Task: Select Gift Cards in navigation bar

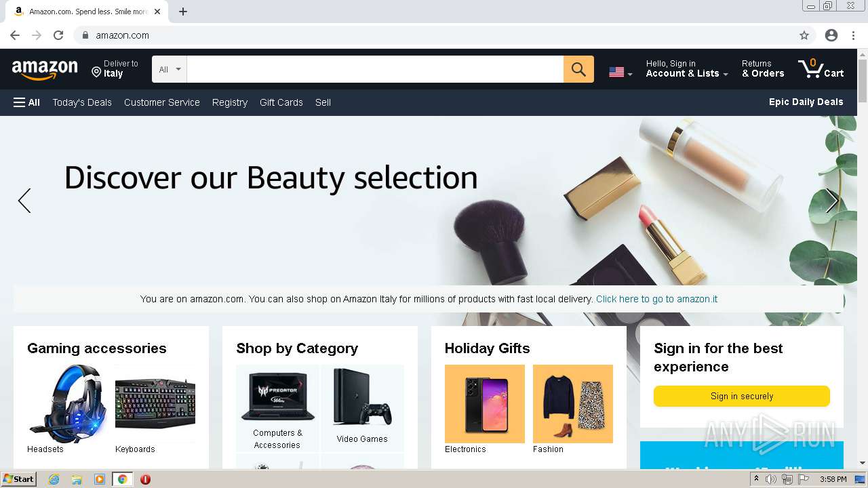Action: click(x=281, y=102)
